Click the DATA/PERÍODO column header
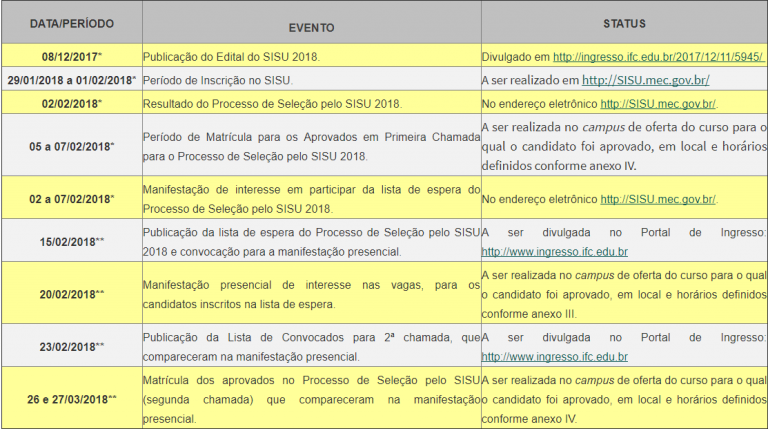The width and height of the screenshot is (768, 429). click(x=70, y=22)
